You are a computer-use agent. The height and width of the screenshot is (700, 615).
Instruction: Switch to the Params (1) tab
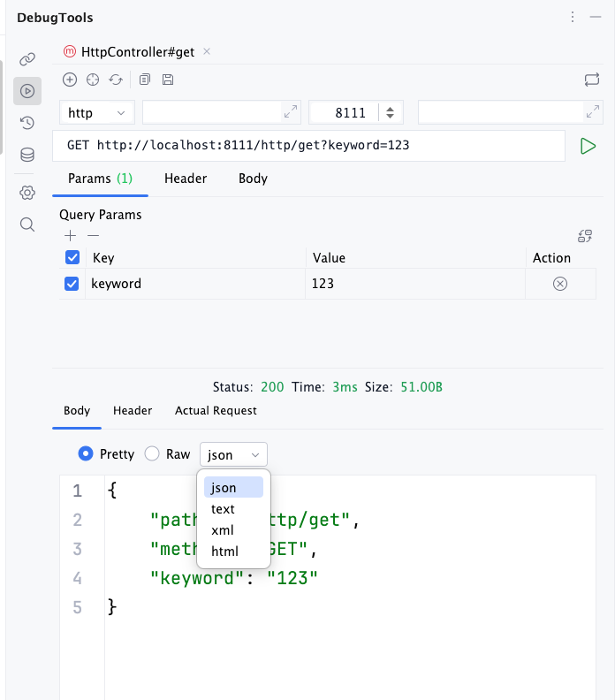(x=100, y=179)
